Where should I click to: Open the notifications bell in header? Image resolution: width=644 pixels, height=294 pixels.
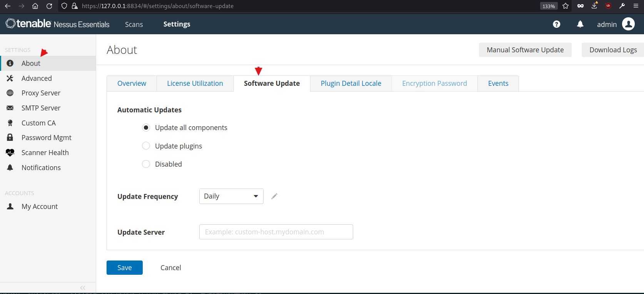tap(580, 24)
